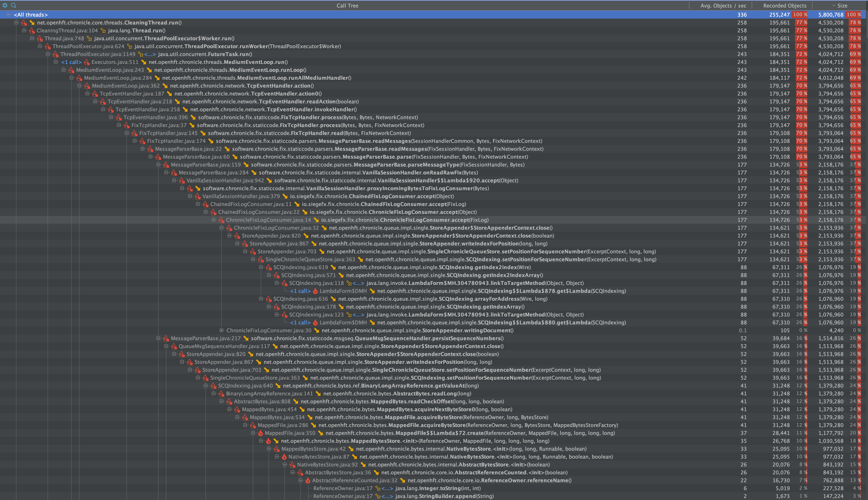Sort by the Recorded Objects column
868x500 pixels.
point(784,5)
